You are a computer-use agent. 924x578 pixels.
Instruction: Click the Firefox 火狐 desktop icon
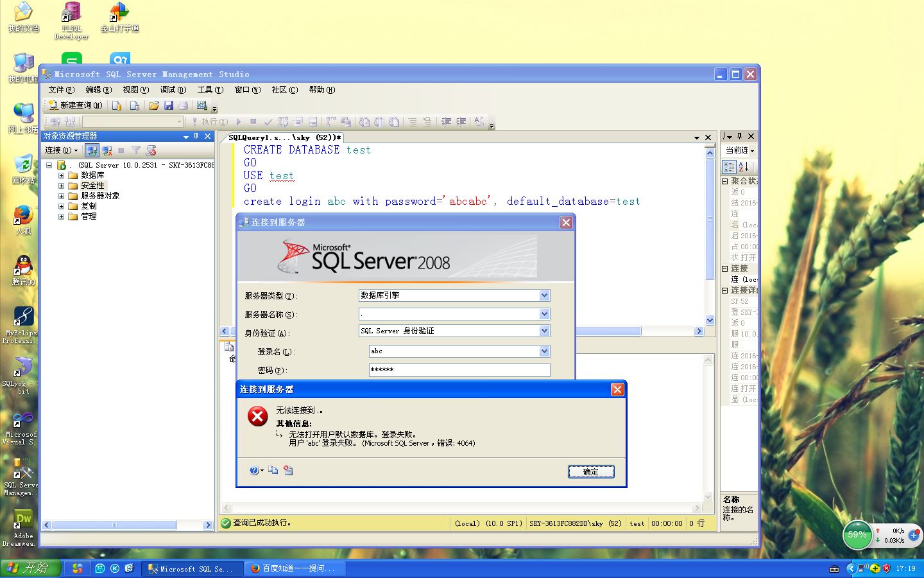tap(23, 220)
